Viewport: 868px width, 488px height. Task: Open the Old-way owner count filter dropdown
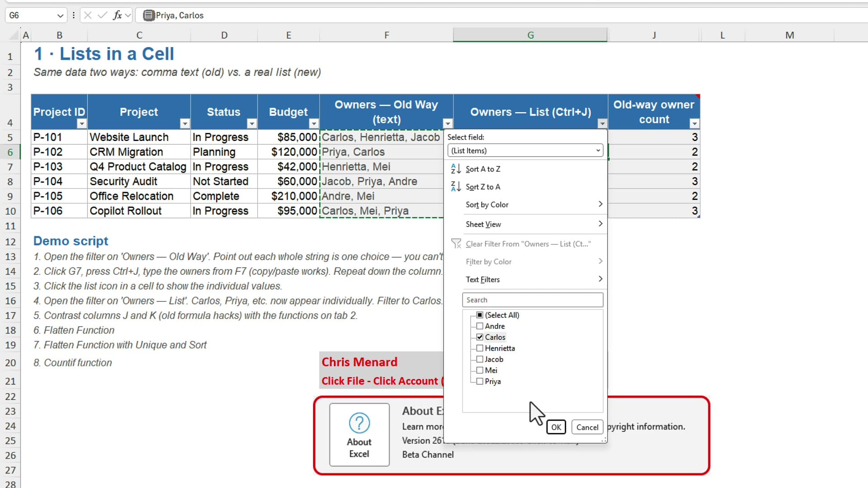694,123
